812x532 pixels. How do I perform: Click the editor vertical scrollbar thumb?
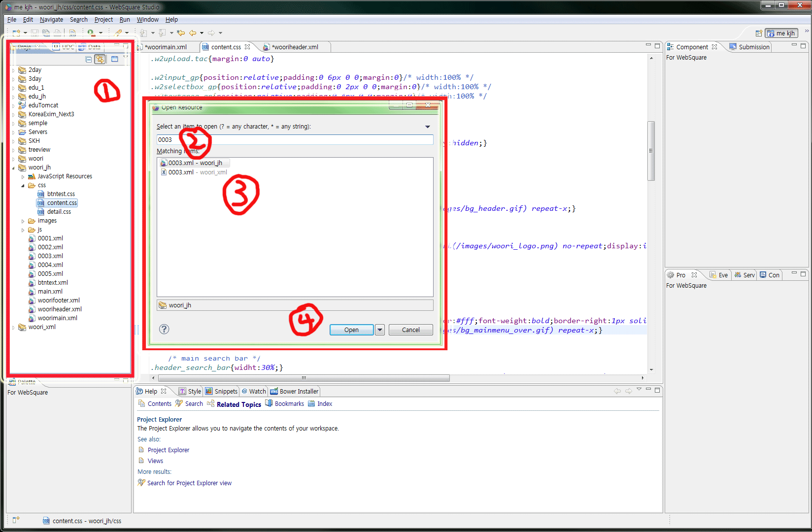(651, 151)
